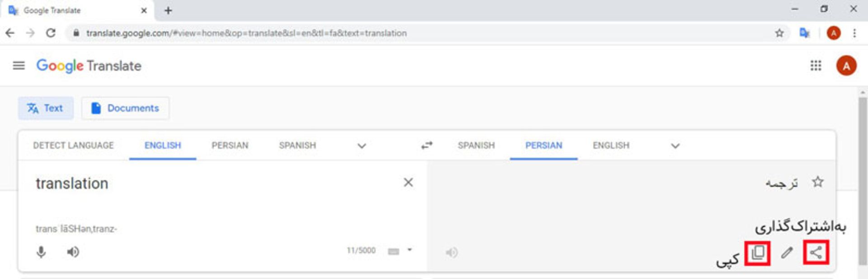Reload the current page
Screen dimensions: 868x279
(51, 33)
